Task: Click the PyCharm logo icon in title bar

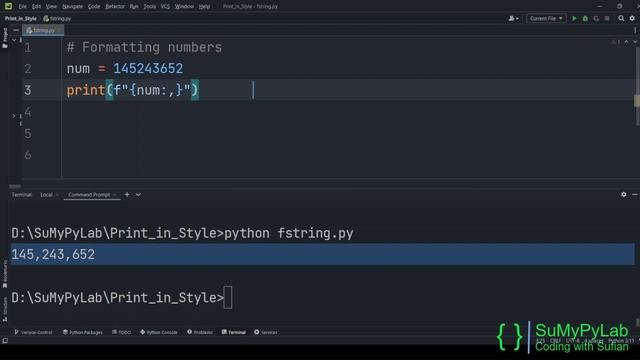Action: [8, 6]
